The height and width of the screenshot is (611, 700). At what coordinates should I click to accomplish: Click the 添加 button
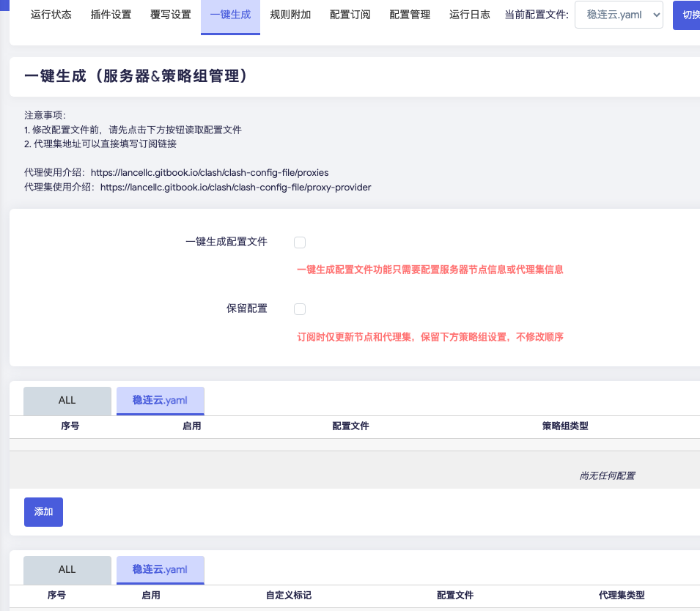pyautogui.click(x=43, y=512)
